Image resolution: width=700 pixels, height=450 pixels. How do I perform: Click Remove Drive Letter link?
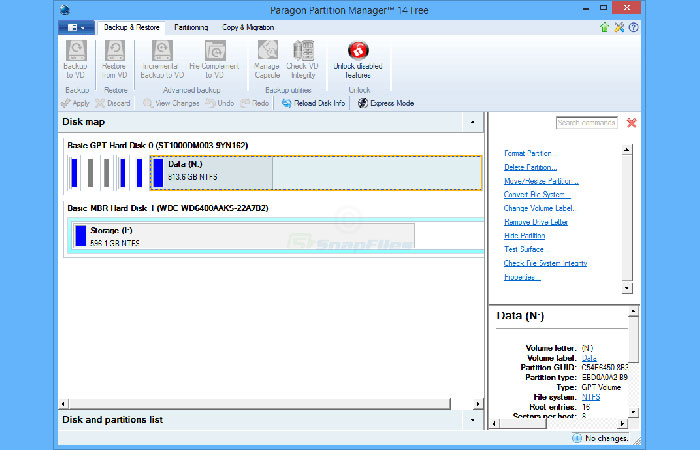click(x=536, y=222)
